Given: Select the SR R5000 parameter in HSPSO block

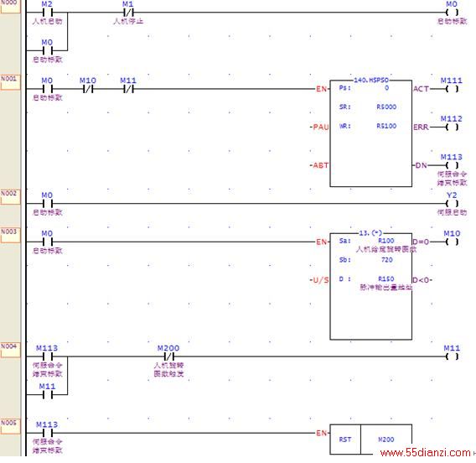Looking at the screenshot, I should [x=368, y=107].
